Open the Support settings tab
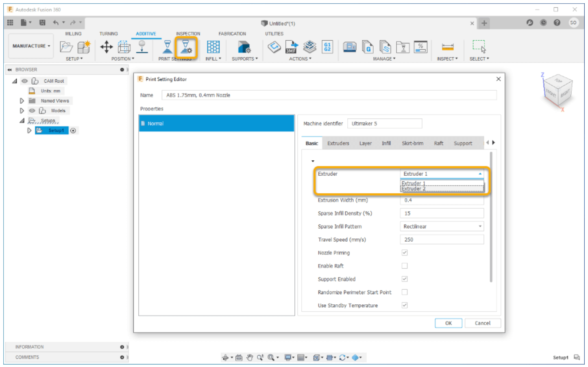 pyautogui.click(x=463, y=143)
